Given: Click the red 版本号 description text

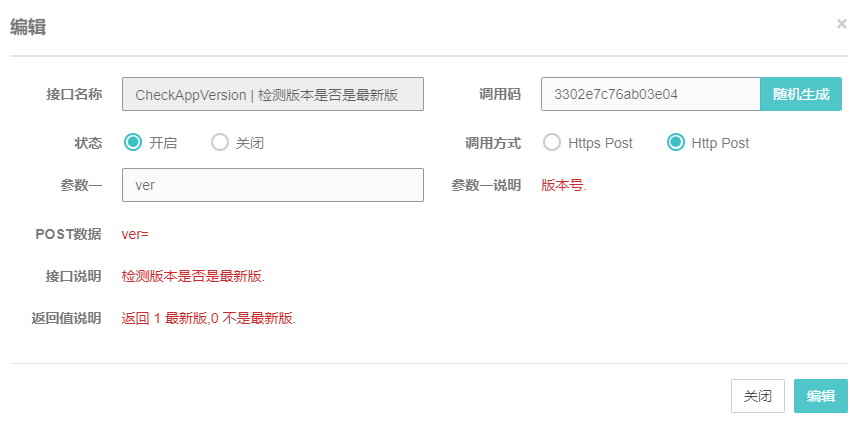Looking at the screenshot, I should [564, 185].
